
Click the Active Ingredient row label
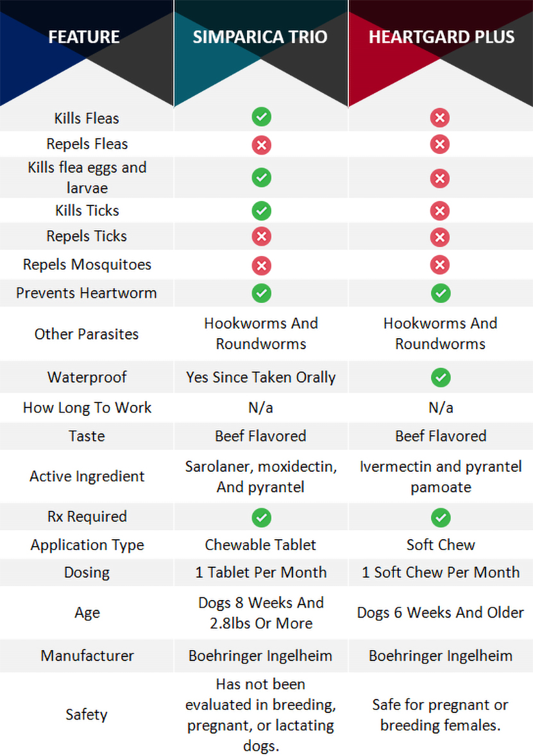tap(87, 476)
